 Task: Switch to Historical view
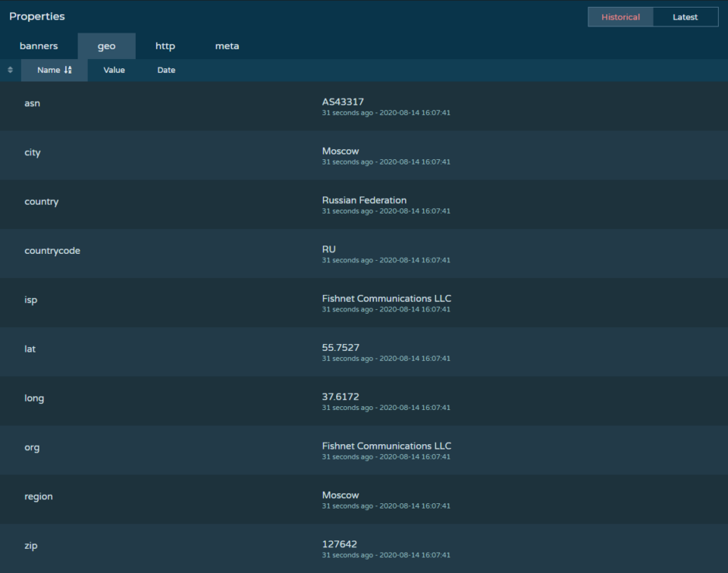point(620,17)
